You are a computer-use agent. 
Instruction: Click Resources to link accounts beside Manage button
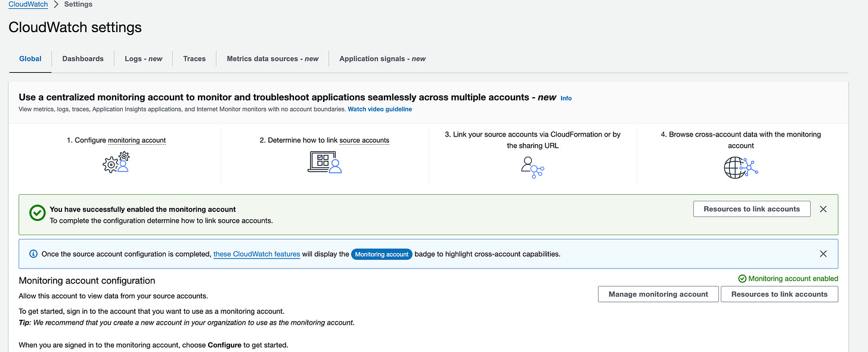pos(779,294)
